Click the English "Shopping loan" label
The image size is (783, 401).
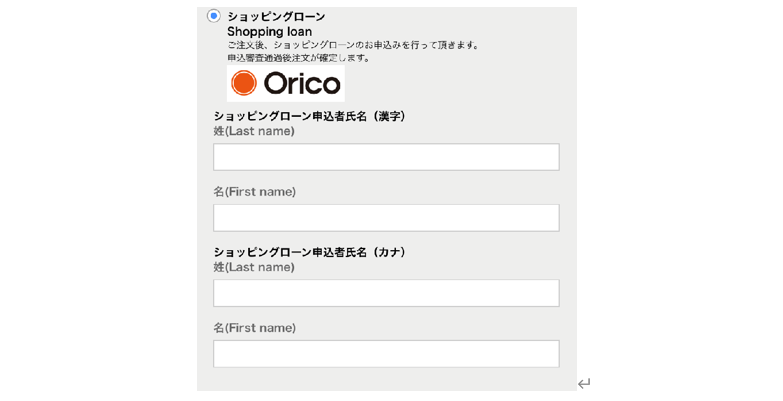point(269,32)
